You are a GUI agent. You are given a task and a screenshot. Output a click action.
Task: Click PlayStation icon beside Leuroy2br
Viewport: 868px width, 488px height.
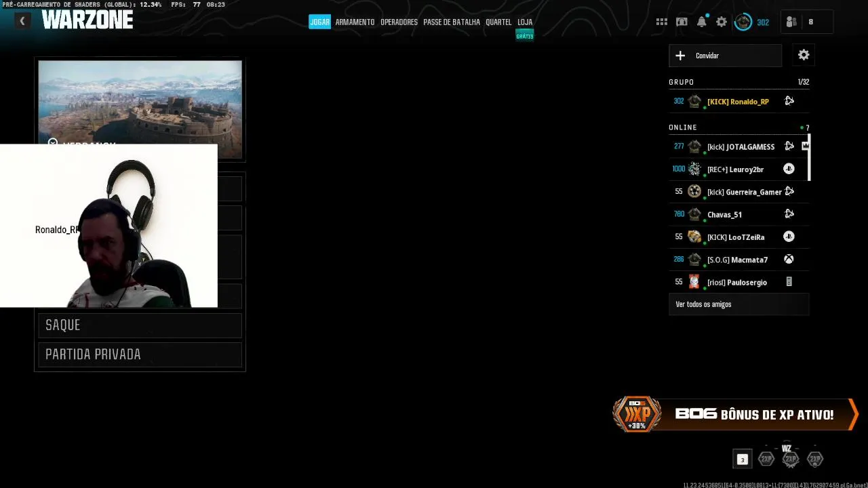[789, 169]
